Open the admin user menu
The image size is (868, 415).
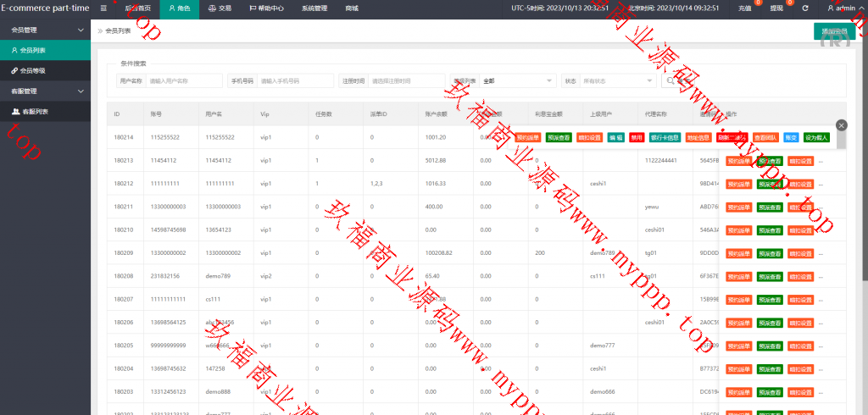[841, 8]
